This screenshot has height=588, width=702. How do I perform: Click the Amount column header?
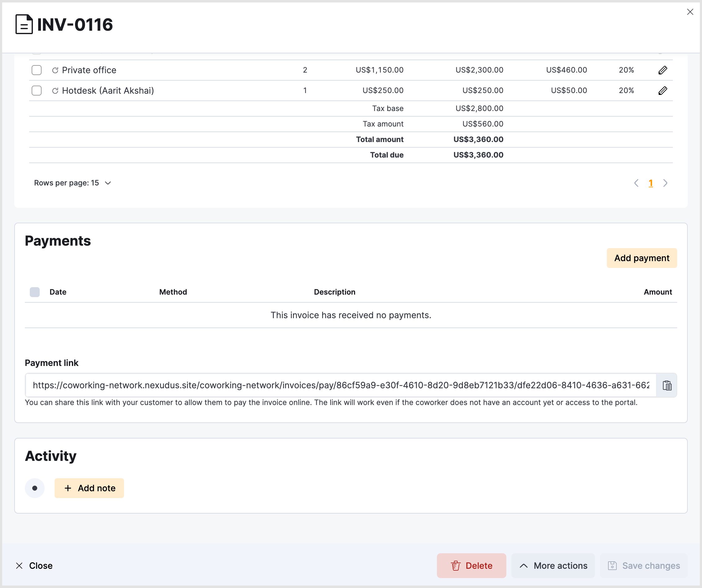[x=658, y=292]
